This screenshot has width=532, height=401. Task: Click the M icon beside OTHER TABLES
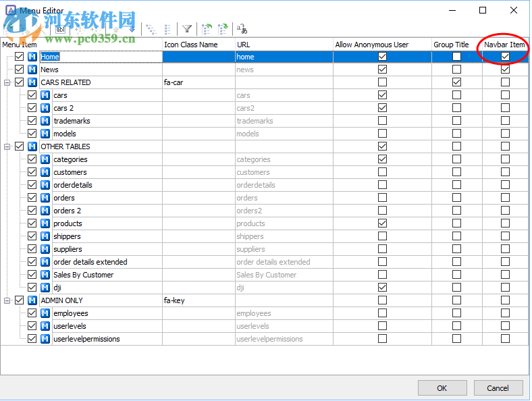pyautogui.click(x=32, y=146)
